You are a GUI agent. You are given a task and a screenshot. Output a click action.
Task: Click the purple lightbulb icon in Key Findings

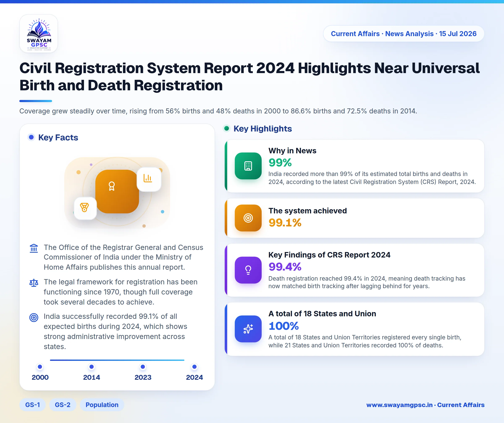tap(248, 270)
